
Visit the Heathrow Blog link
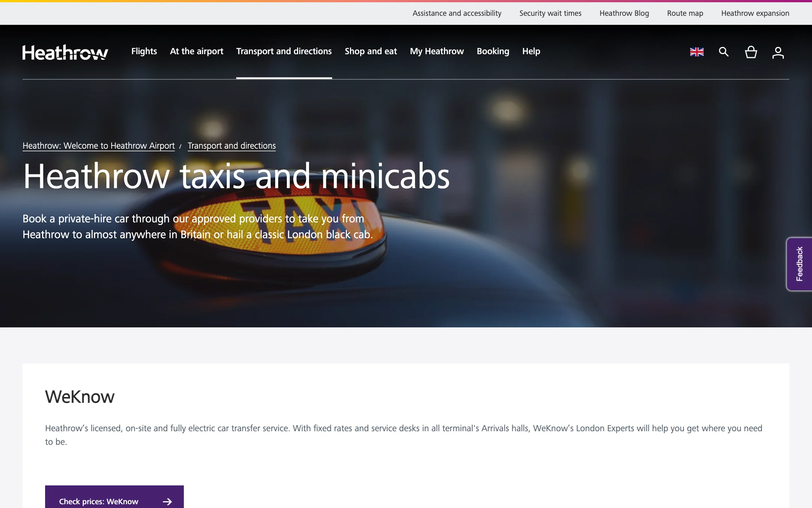coord(624,13)
